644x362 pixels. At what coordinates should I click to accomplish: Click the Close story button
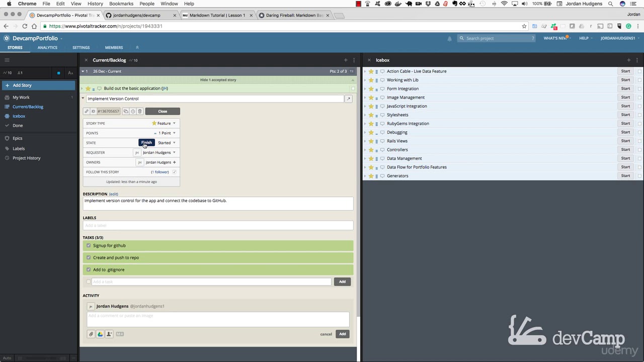pyautogui.click(x=163, y=111)
